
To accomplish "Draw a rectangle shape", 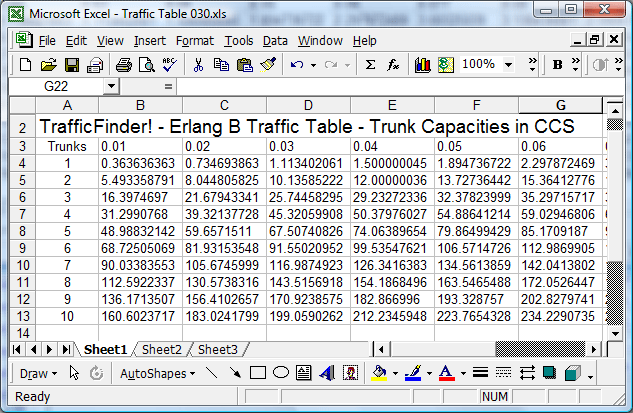I will pyautogui.click(x=258, y=373).
